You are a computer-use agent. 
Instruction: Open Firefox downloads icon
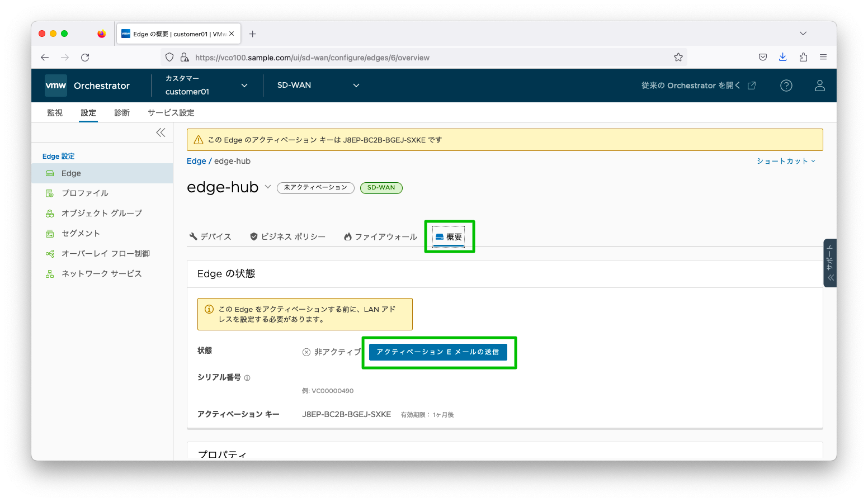tap(783, 57)
